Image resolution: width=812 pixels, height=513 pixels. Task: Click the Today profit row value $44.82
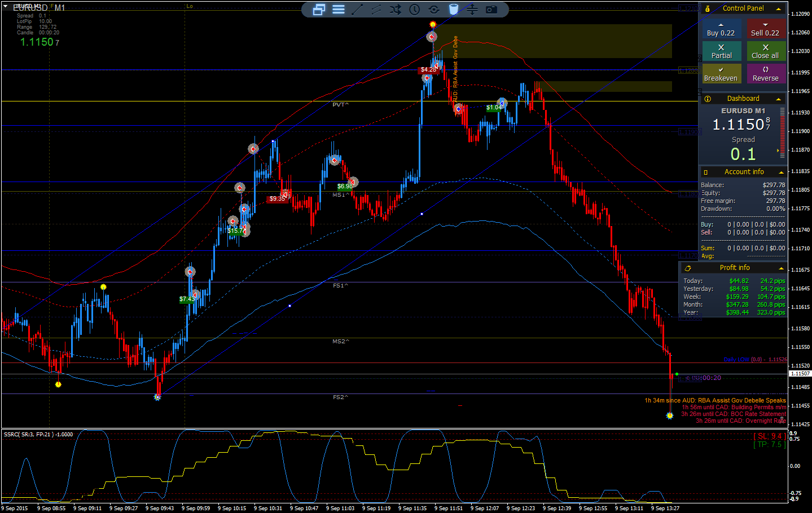coord(739,281)
